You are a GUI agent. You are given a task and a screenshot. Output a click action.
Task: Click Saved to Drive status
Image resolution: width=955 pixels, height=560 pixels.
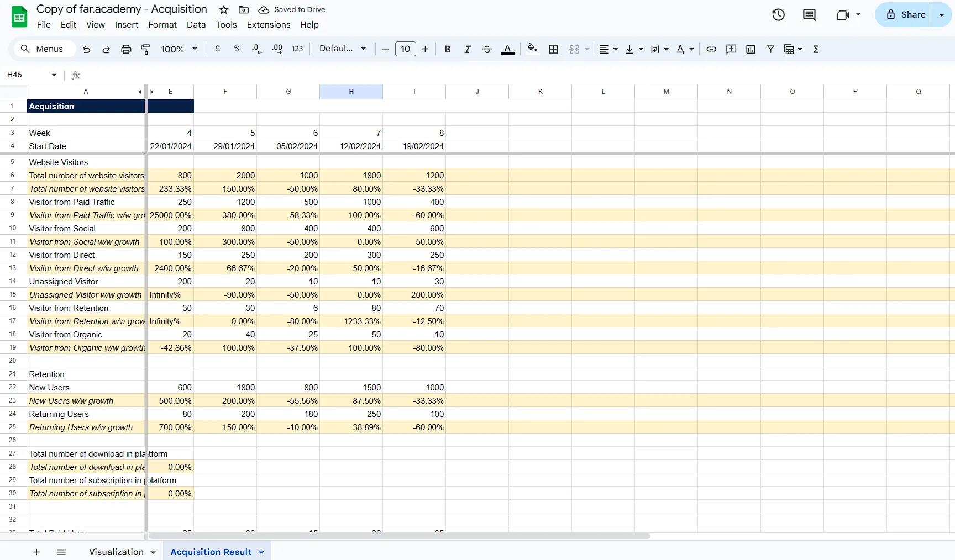click(x=292, y=10)
